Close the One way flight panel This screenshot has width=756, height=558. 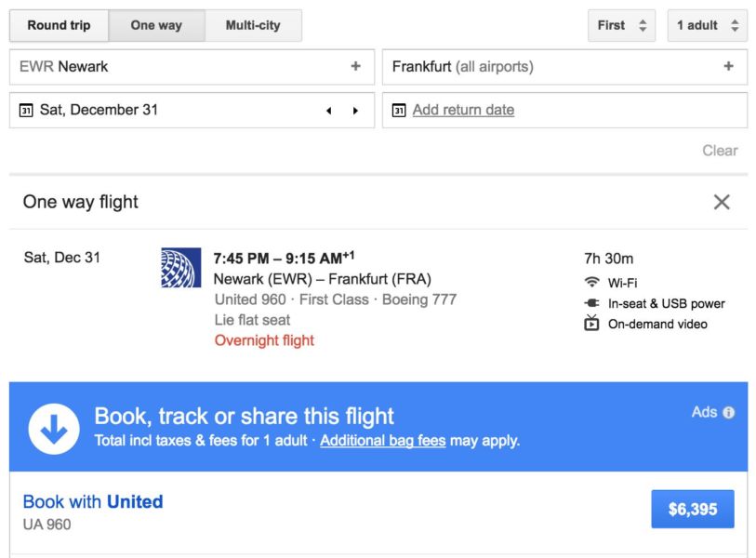coord(722,202)
